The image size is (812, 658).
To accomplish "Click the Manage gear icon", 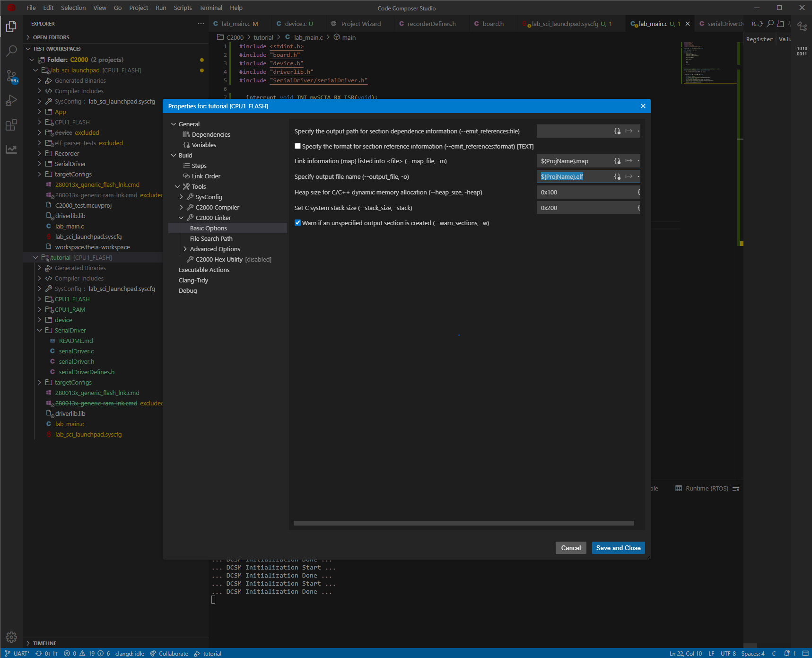I will click(x=11, y=637).
